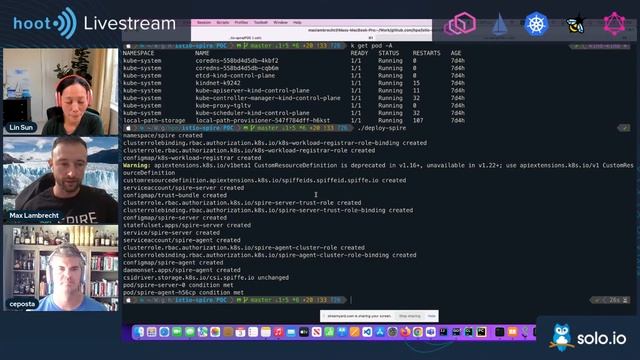Click the 'kube-scheduler-kind-control-plane' pod name
Screen dimensions: 640x360
coord(252,113)
